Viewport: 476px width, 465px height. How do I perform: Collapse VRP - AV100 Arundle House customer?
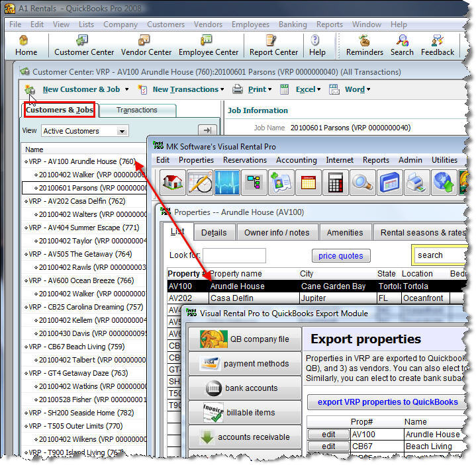pos(26,161)
